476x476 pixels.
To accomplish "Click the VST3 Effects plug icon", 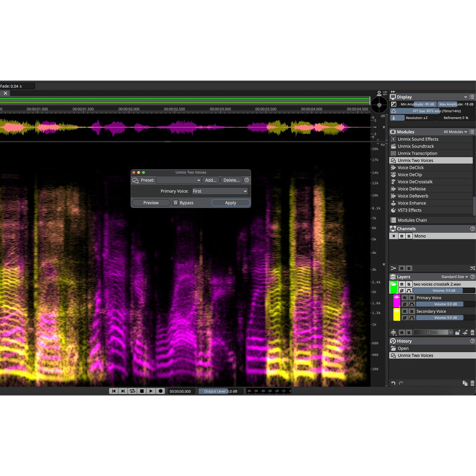I will 393,210.
